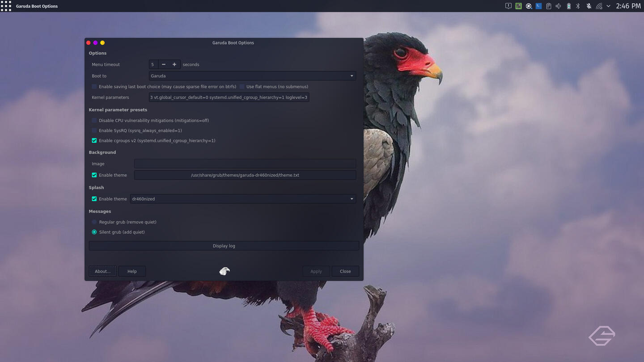
Task: Toggle Enable SysRQ checkbox
Action: pos(94,130)
